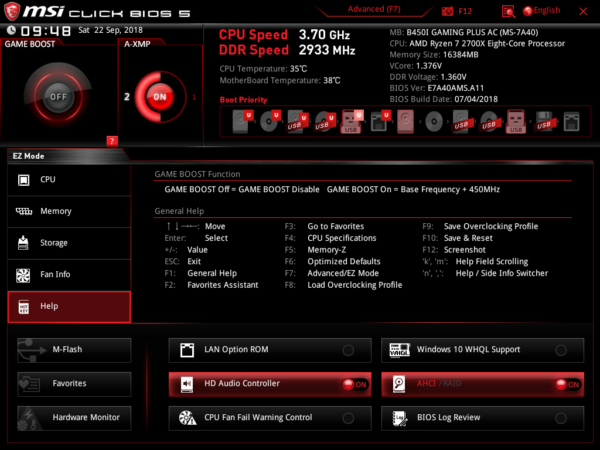Select the UEFI USB hard disk boot icon

pos(298,121)
